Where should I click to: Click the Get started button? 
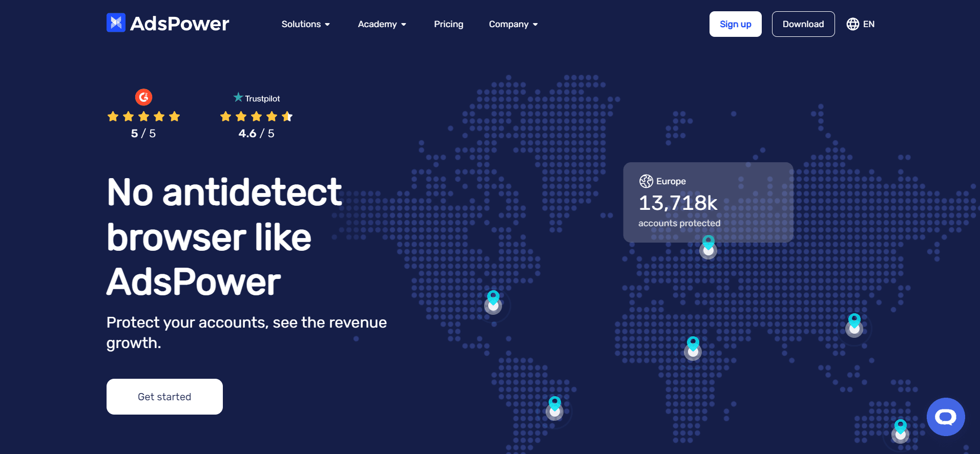(164, 397)
